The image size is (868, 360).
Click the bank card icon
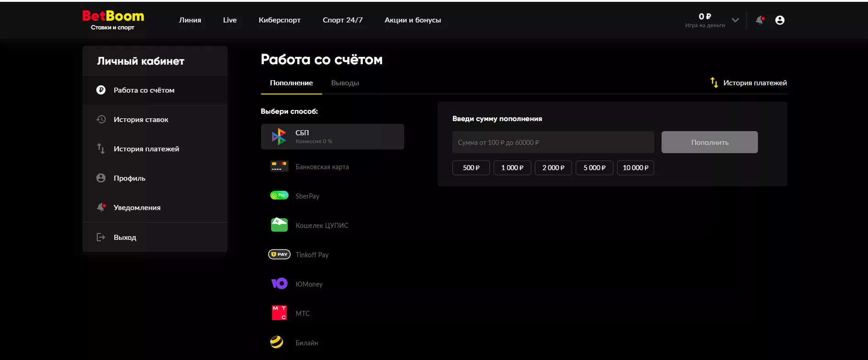pyautogui.click(x=279, y=166)
